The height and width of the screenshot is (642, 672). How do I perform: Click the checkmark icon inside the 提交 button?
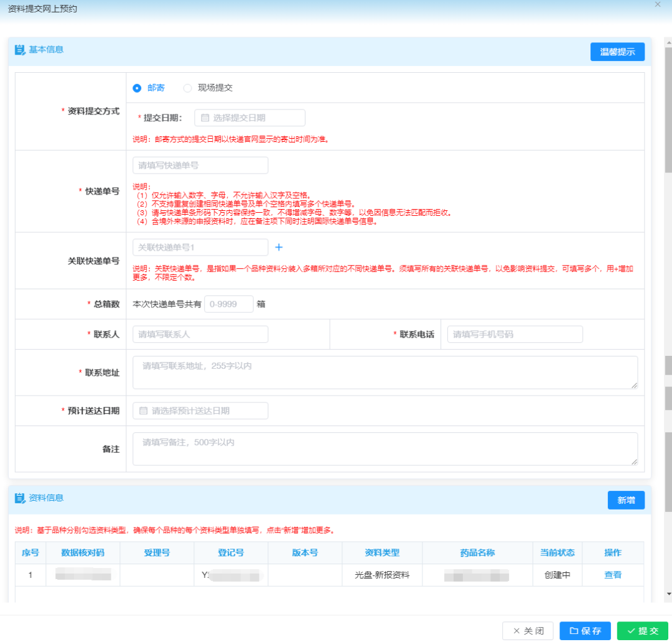pyautogui.click(x=632, y=630)
